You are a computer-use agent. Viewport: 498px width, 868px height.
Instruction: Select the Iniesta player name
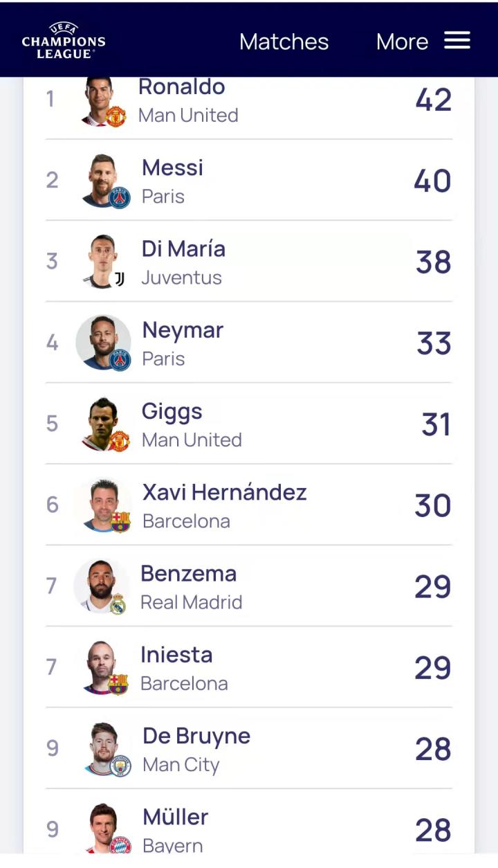coord(176,655)
